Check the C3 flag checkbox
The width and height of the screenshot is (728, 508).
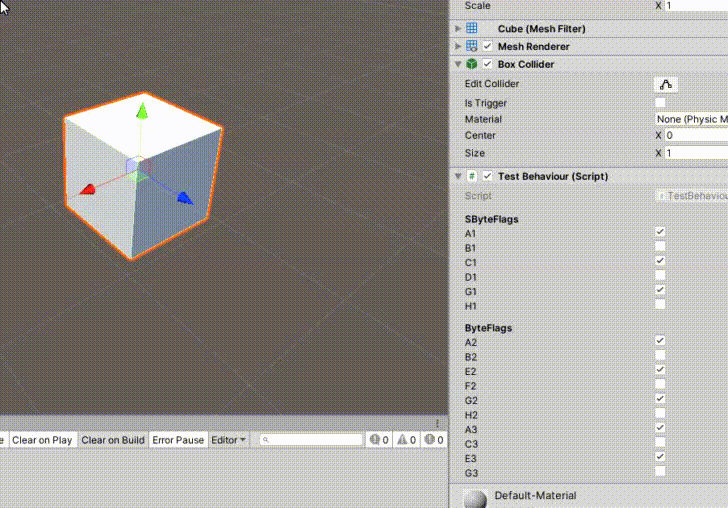[660, 442]
